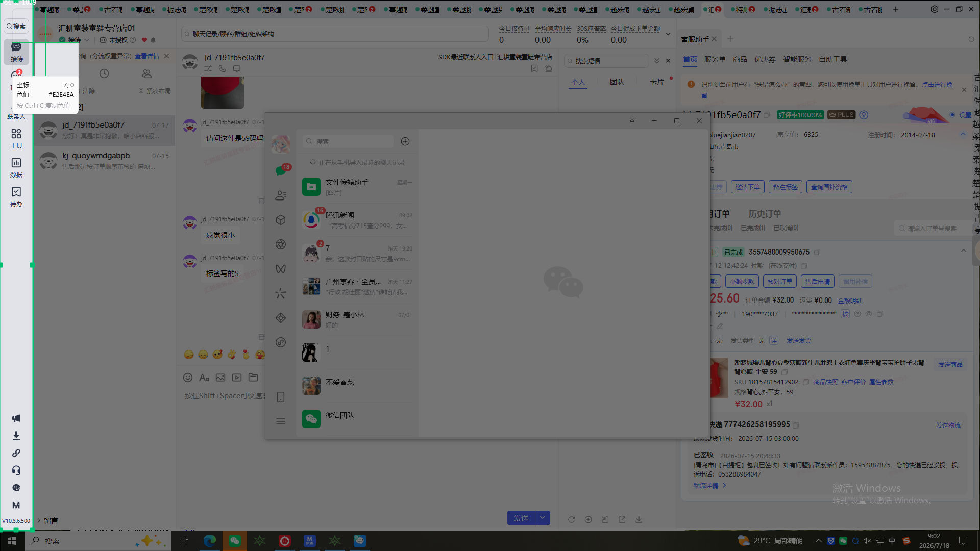980x551 pixels.
Task: Click the 发送 send button
Action: click(x=521, y=518)
